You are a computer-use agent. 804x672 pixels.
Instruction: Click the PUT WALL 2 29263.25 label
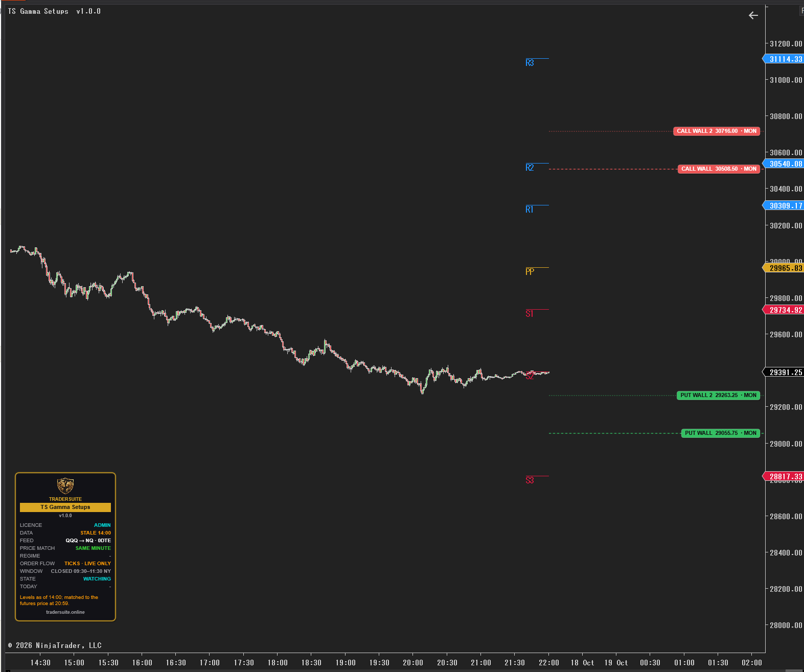tap(718, 396)
